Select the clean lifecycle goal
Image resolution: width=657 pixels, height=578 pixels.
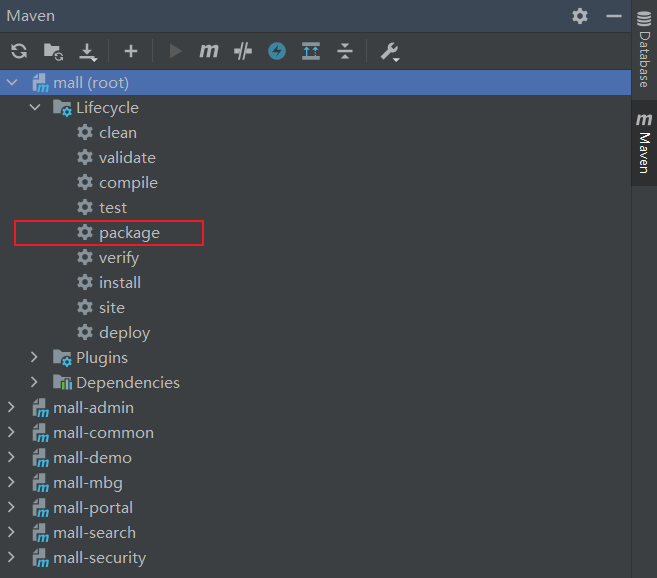[118, 133]
